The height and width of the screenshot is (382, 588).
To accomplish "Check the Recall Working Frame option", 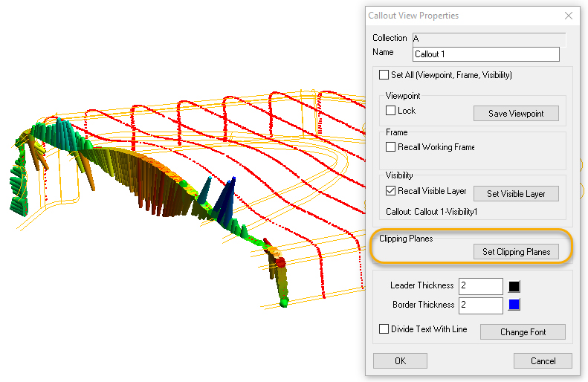I will click(x=390, y=147).
